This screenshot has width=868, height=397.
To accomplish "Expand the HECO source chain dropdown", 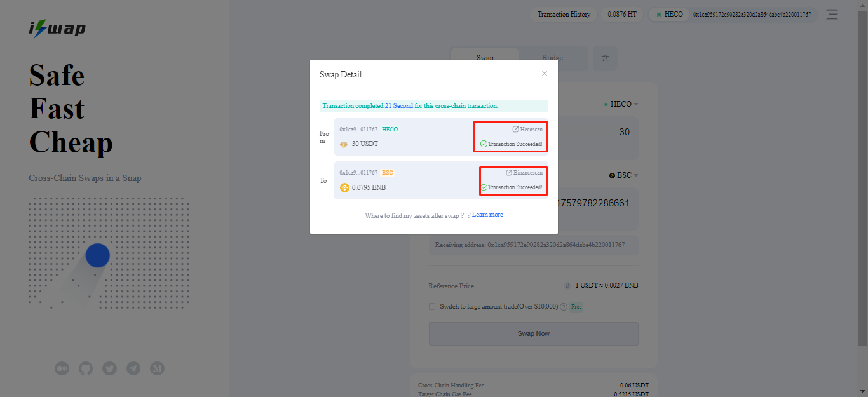I will point(621,104).
